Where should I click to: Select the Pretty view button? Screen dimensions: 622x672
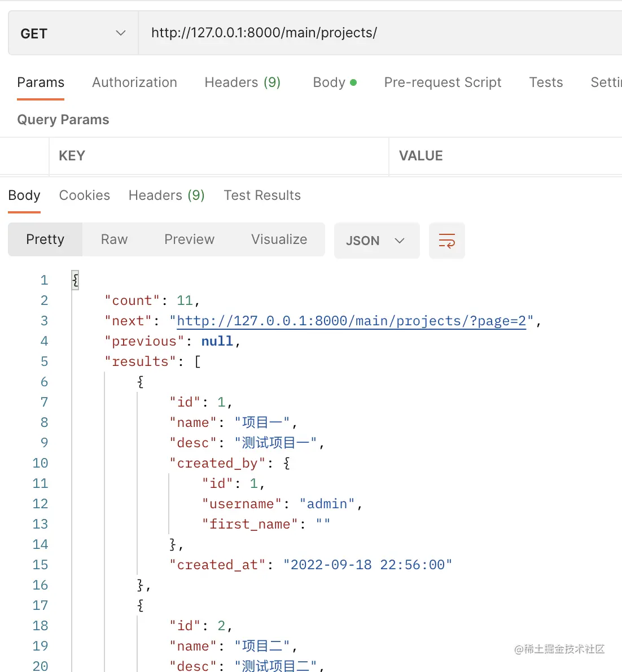(45, 239)
